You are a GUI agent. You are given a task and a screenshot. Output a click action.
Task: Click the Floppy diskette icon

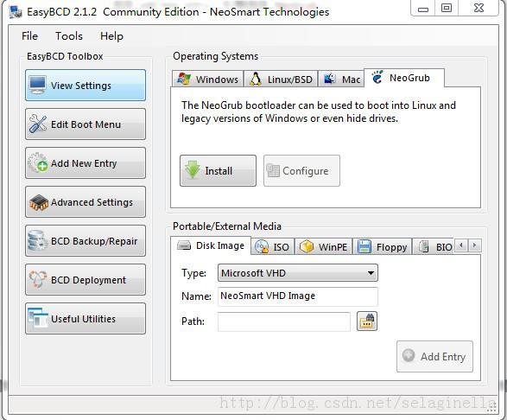pos(364,246)
